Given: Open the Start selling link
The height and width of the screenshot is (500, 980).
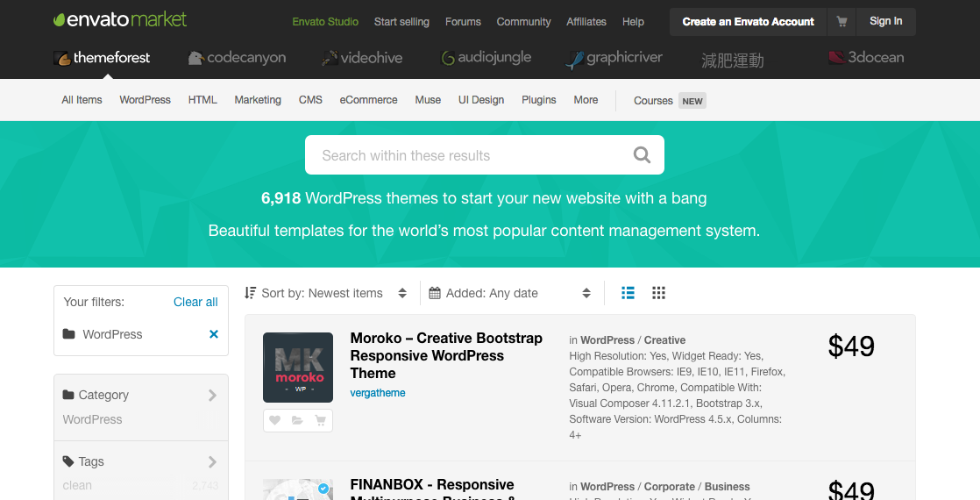Looking at the screenshot, I should (x=401, y=21).
